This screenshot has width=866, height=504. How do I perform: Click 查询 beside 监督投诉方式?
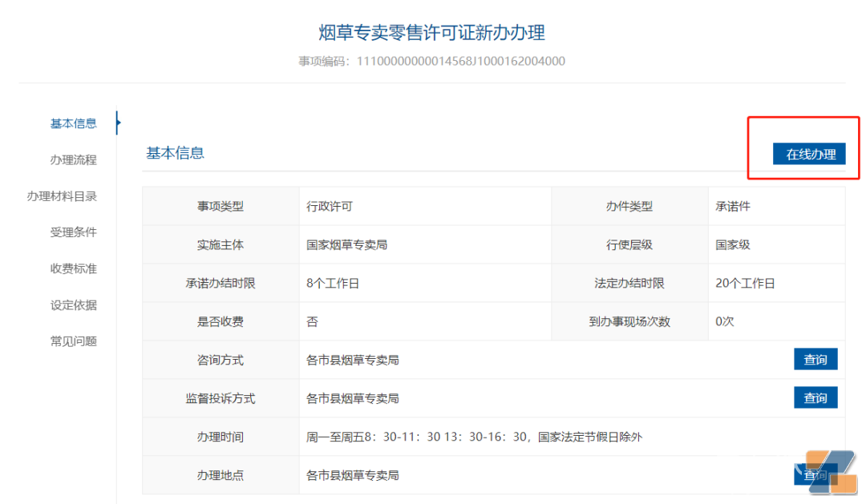(815, 397)
